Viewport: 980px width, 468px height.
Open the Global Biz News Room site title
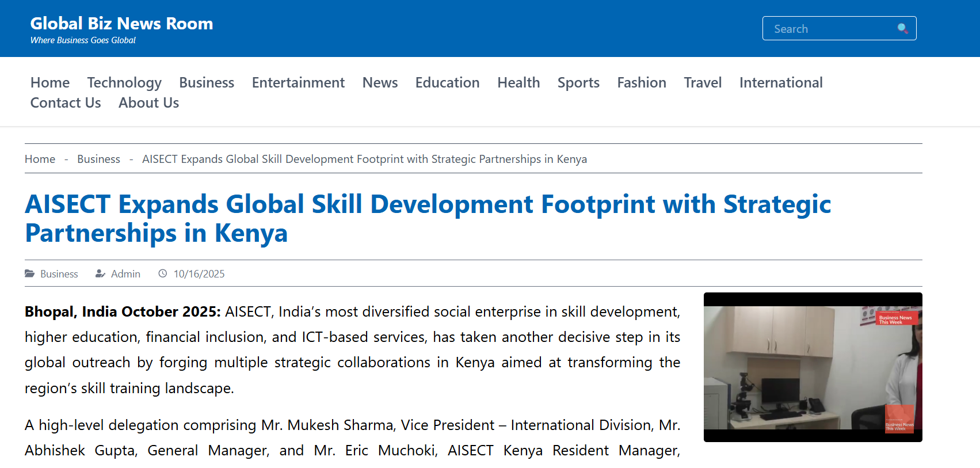[x=121, y=24]
